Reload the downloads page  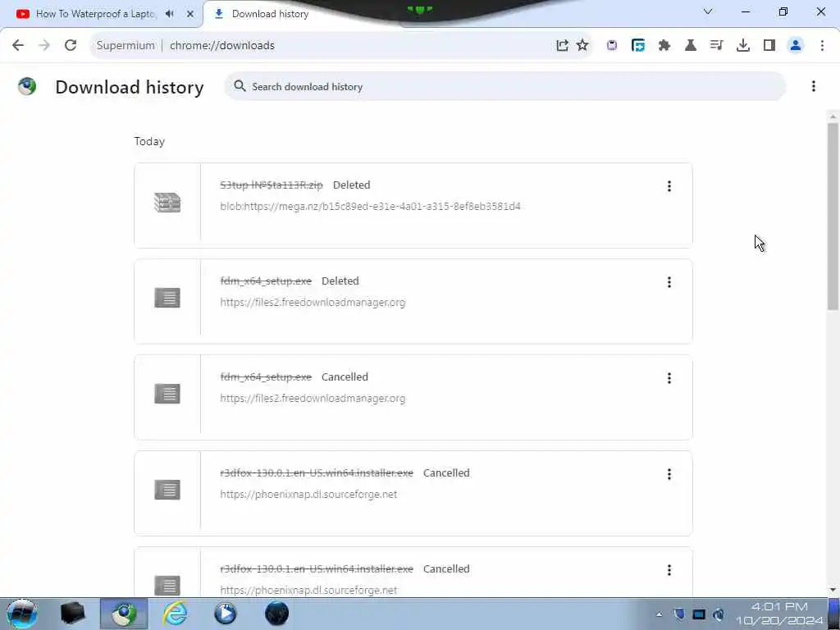point(71,46)
